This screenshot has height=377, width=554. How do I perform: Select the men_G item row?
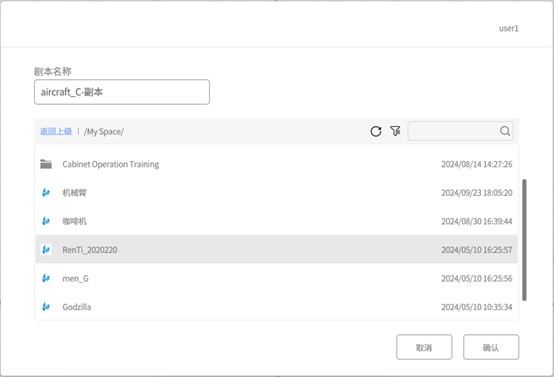pos(276,278)
